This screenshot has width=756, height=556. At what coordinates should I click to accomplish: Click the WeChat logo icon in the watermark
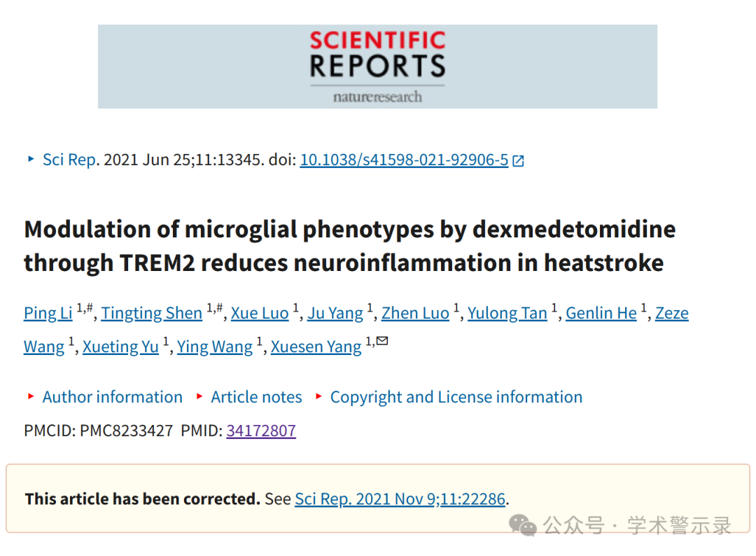click(523, 525)
